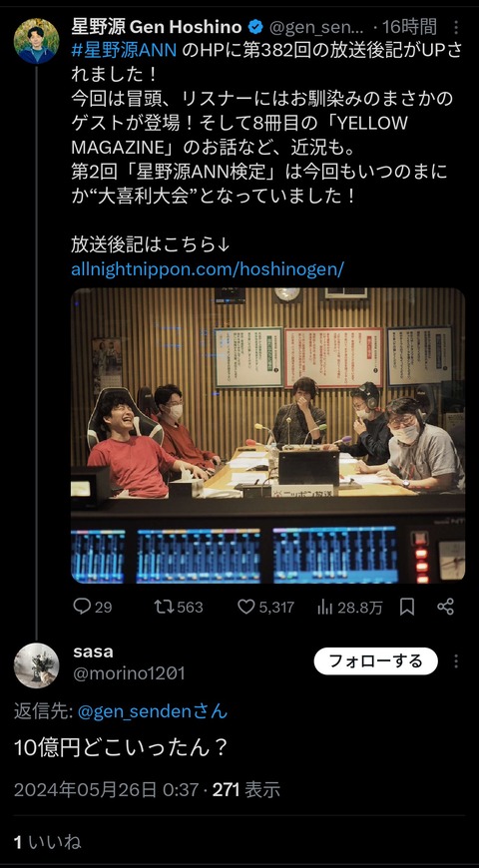This screenshot has width=479, height=868.
Task: Open the 2024年05月26日 0:37 timestamp
Action: coord(106,789)
